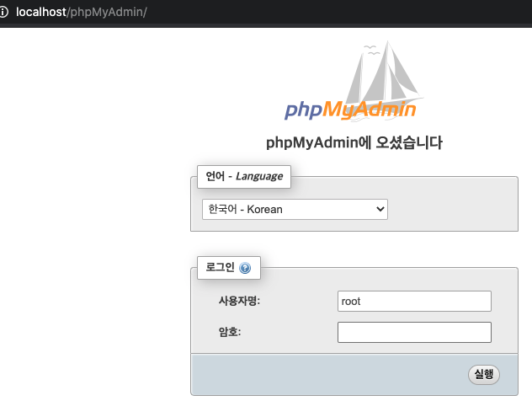Click the localhost/phpMyAdmin/ URL in the address bar

pos(82,12)
